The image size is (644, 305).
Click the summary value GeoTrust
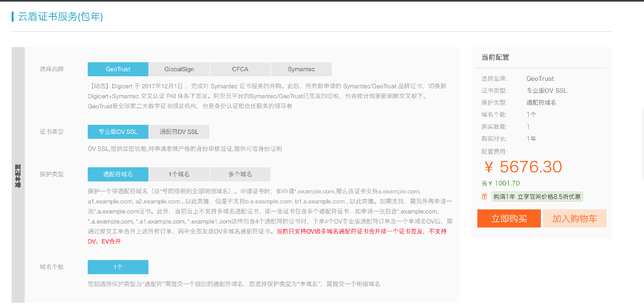(x=540, y=79)
